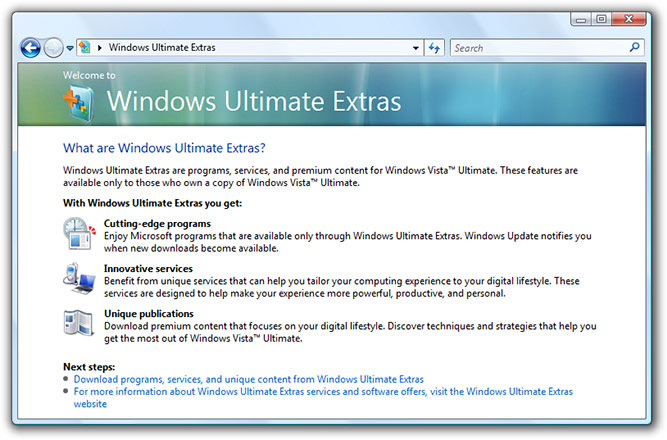Viewport: 667px width, 440px height.
Task: Click the Windows Ultimate Extras banner logo
Action: [79, 103]
